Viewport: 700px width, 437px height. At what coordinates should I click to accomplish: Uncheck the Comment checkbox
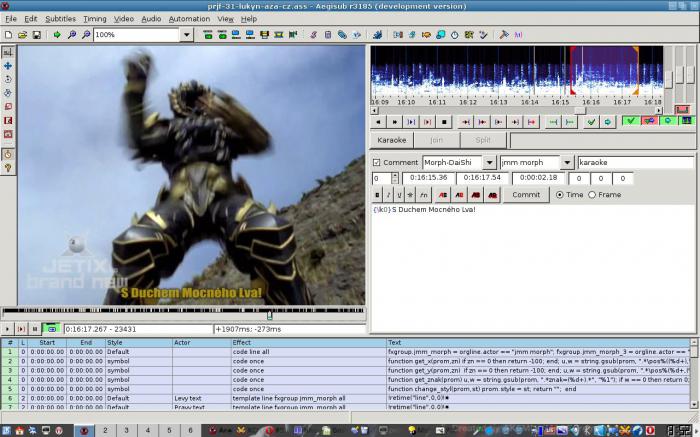[x=376, y=162]
